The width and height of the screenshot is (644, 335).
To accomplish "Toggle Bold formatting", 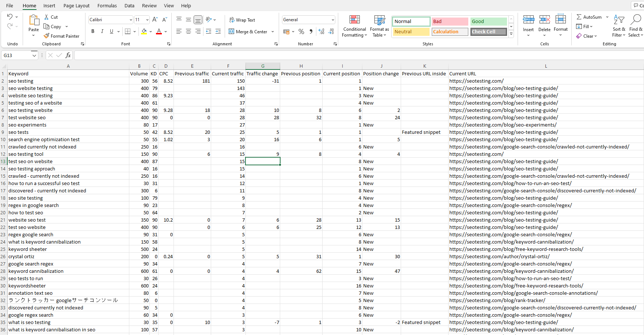I will (93, 31).
